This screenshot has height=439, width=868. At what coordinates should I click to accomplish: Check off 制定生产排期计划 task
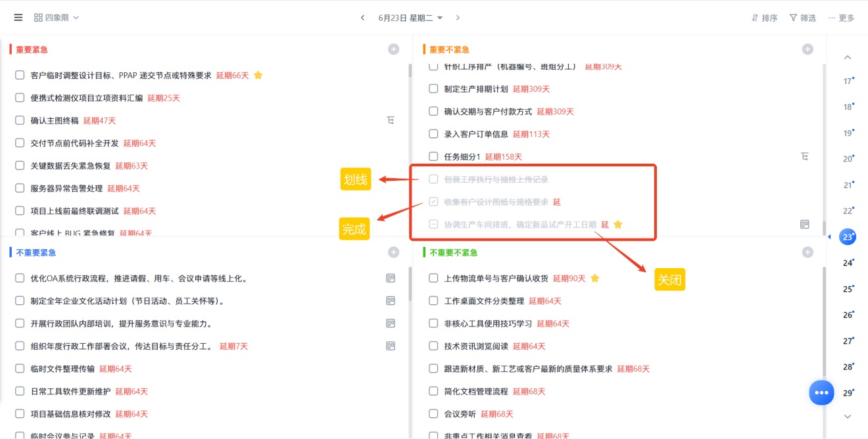click(x=433, y=89)
